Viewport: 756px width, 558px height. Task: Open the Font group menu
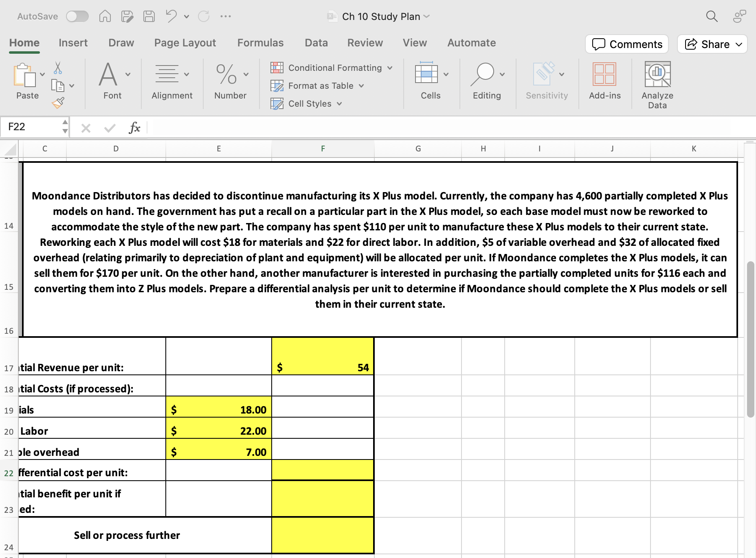pos(113,81)
